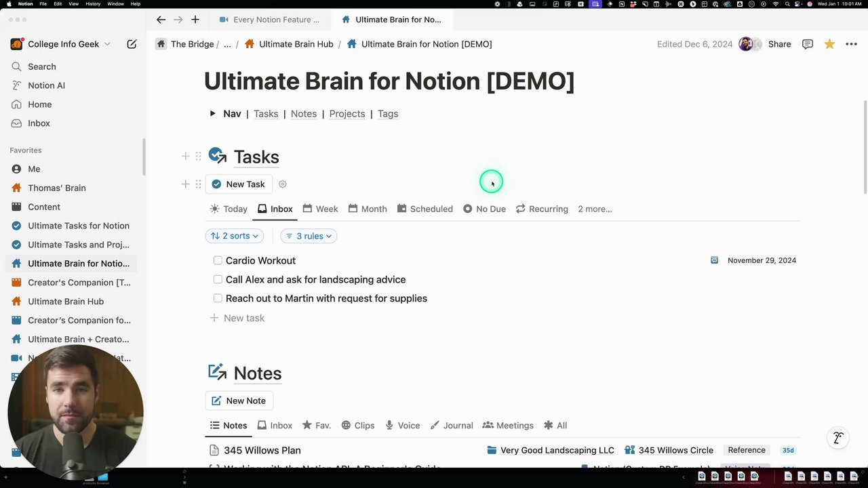Switch to Today tasks view
Screen dimensions: 868x488
point(229,209)
